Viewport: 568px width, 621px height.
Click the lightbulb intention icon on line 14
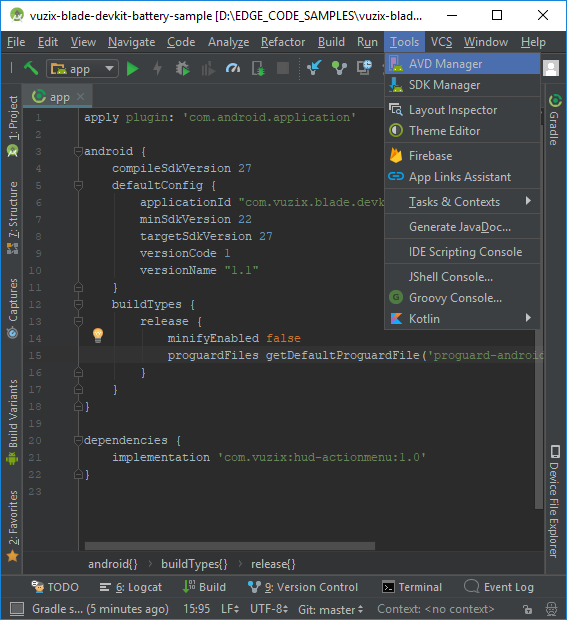point(98,335)
